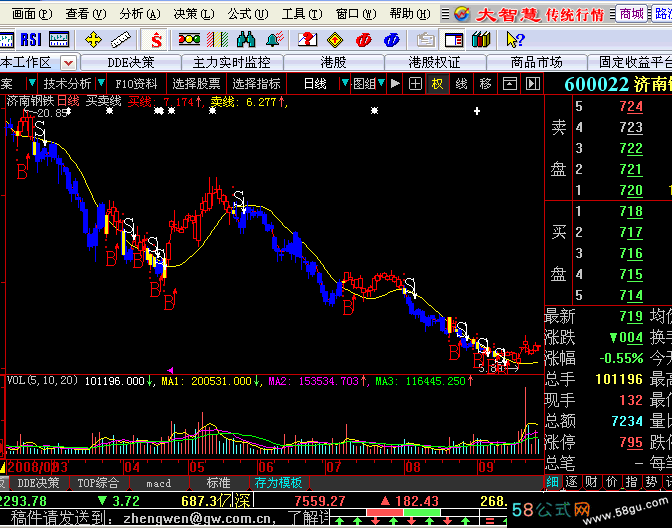Open the 公式(U) menu

[x=248, y=14]
